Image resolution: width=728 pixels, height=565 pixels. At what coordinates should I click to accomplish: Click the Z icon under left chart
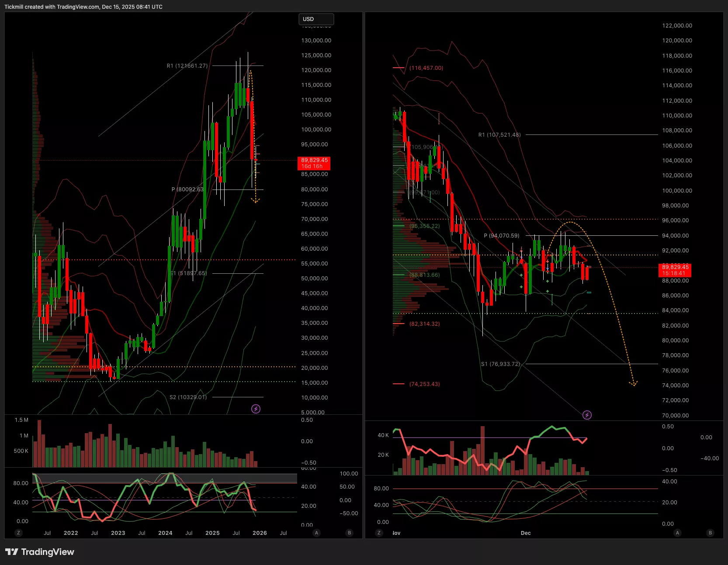pos(18,533)
